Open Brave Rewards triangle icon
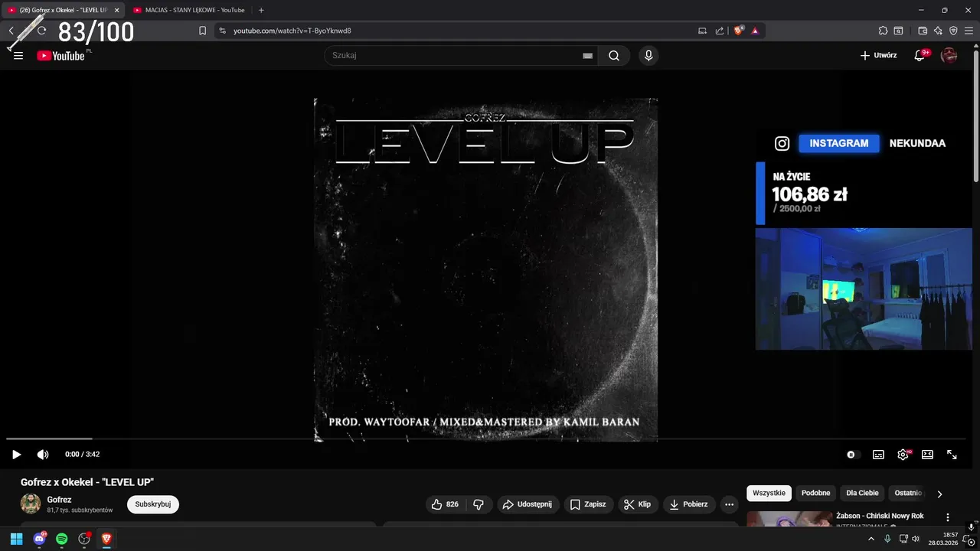Viewport: 980px width, 551px height. pyautogui.click(x=755, y=31)
